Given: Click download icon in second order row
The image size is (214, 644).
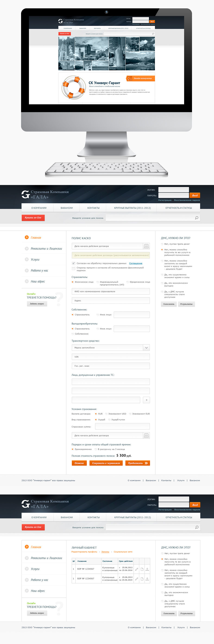Looking at the screenshot, I should tap(147, 579).
